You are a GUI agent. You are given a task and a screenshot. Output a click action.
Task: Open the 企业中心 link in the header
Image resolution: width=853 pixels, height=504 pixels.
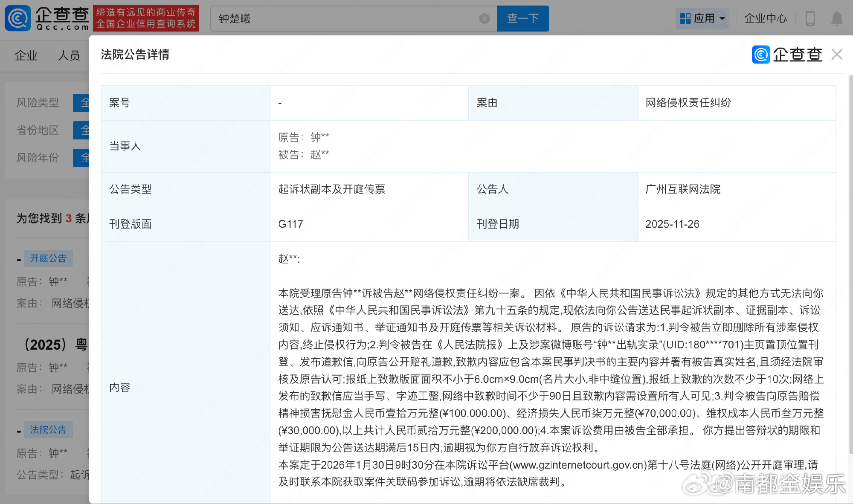(766, 18)
